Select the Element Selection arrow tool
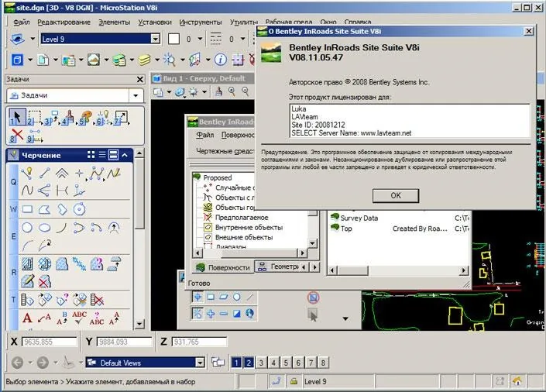546x392 pixels. [x=17, y=117]
